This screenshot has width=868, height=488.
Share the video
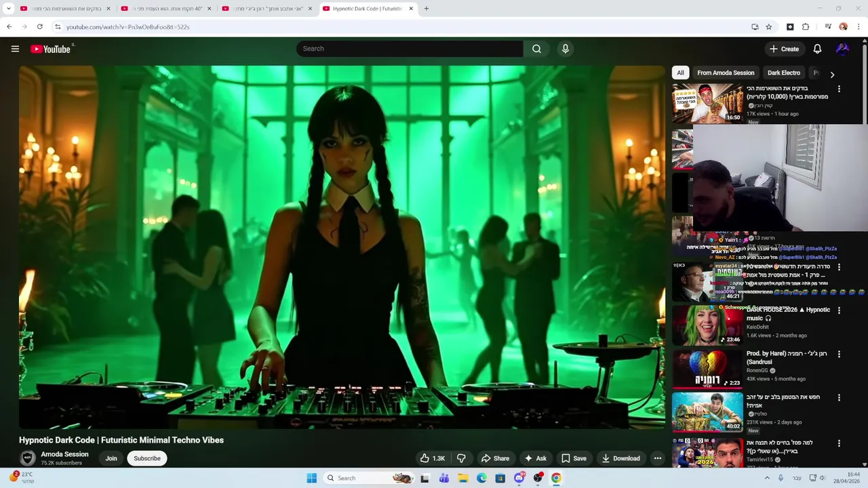click(x=495, y=458)
